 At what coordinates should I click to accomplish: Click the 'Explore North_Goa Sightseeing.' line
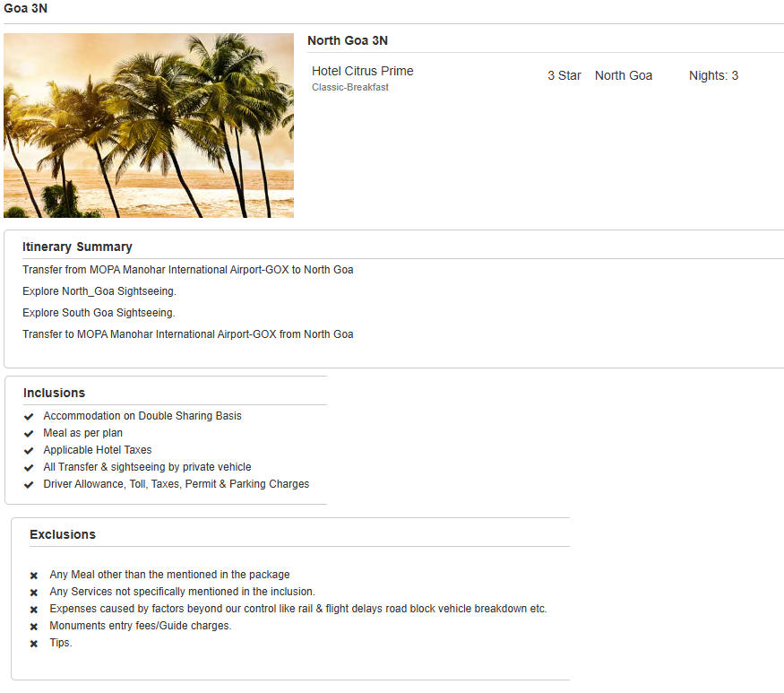coord(99,291)
